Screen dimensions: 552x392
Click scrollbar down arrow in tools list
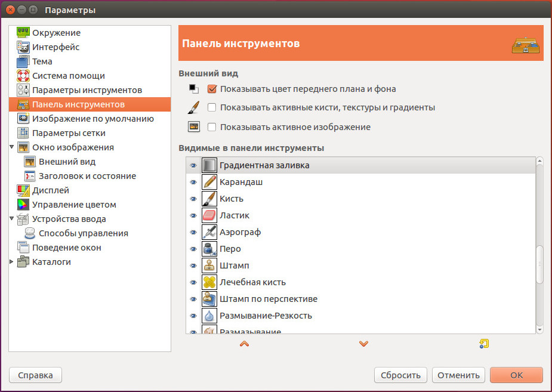coord(539,330)
